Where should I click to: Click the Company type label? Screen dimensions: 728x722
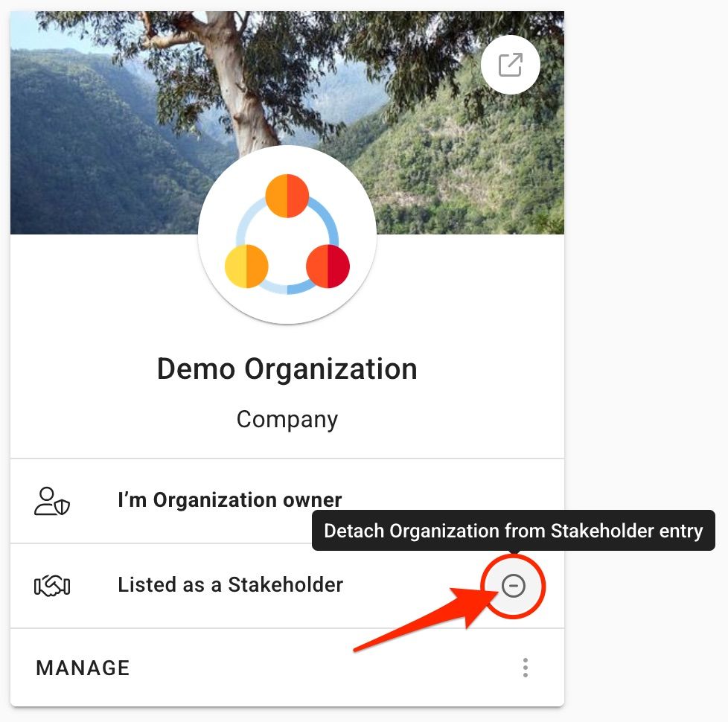click(287, 420)
